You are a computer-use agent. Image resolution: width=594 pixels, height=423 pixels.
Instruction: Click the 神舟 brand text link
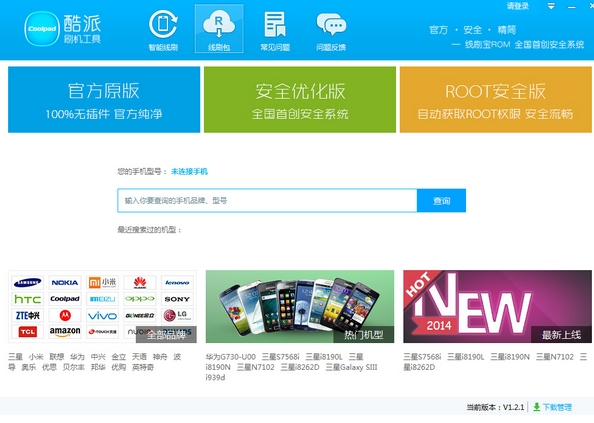click(160, 357)
